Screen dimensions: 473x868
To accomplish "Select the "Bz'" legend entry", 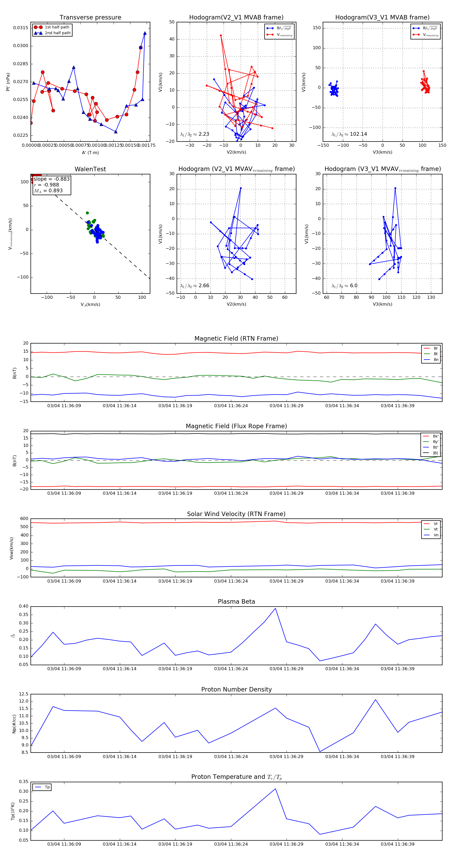I will coord(431,447).
